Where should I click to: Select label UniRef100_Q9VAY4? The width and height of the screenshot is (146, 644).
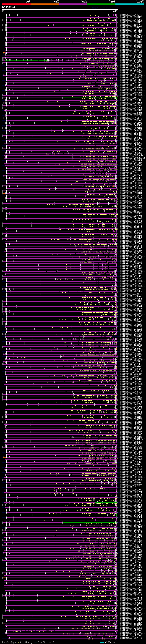pyautogui.click(x=131, y=263)
